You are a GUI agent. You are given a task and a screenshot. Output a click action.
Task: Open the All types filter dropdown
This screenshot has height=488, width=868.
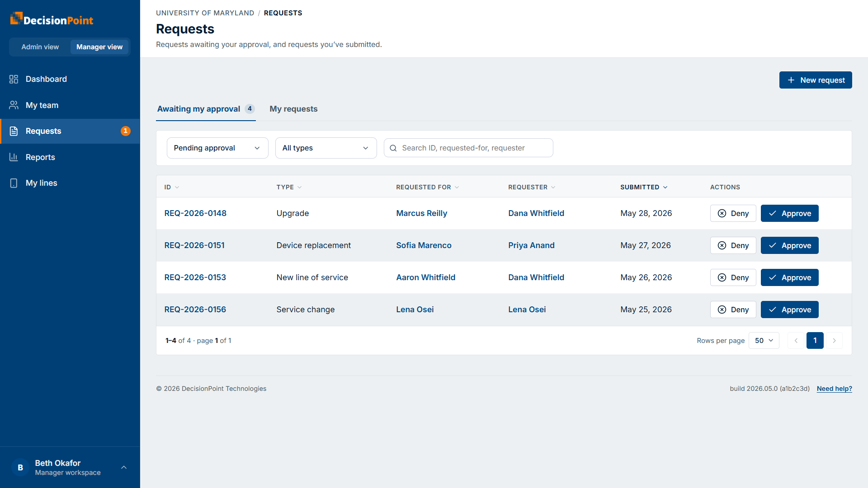(x=326, y=148)
